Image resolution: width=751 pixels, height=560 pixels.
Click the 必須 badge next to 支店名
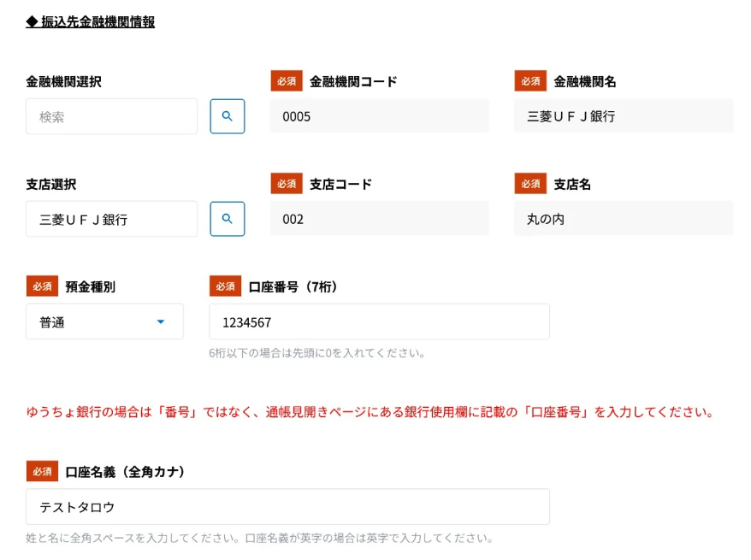tap(530, 184)
